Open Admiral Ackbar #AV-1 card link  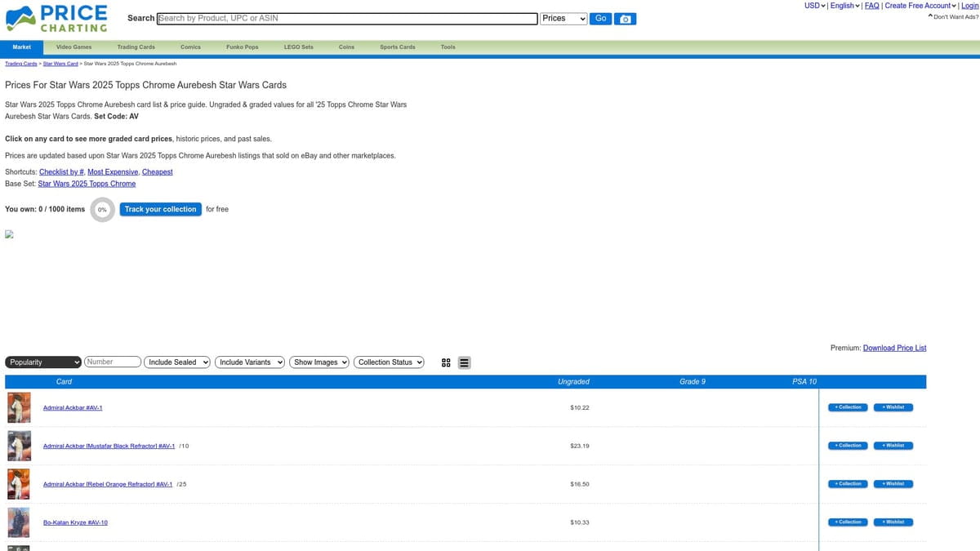(73, 407)
